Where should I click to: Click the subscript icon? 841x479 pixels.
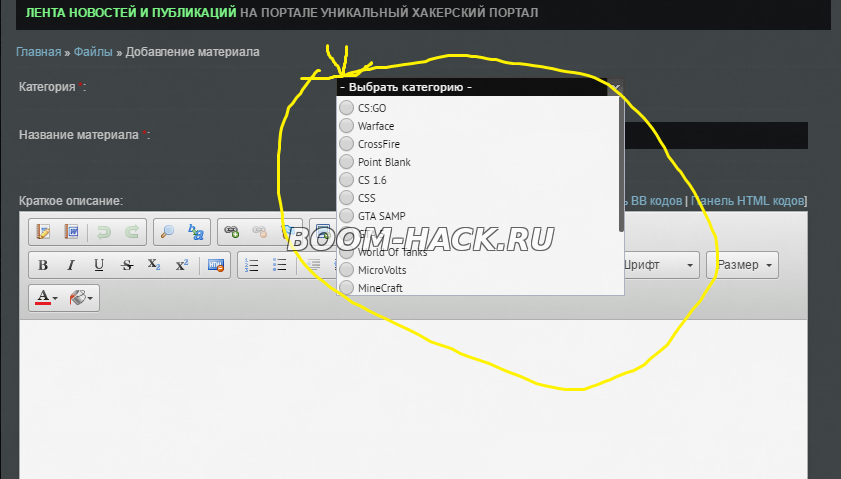pyautogui.click(x=153, y=265)
